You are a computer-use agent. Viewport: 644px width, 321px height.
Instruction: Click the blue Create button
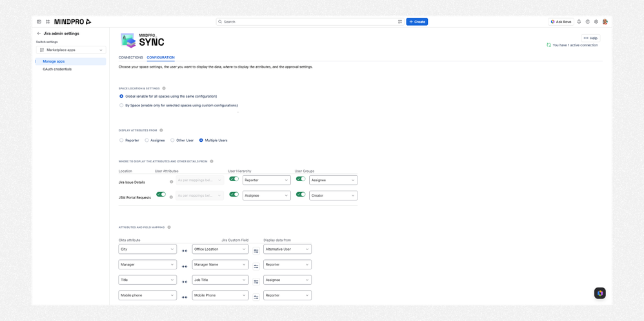coord(417,22)
